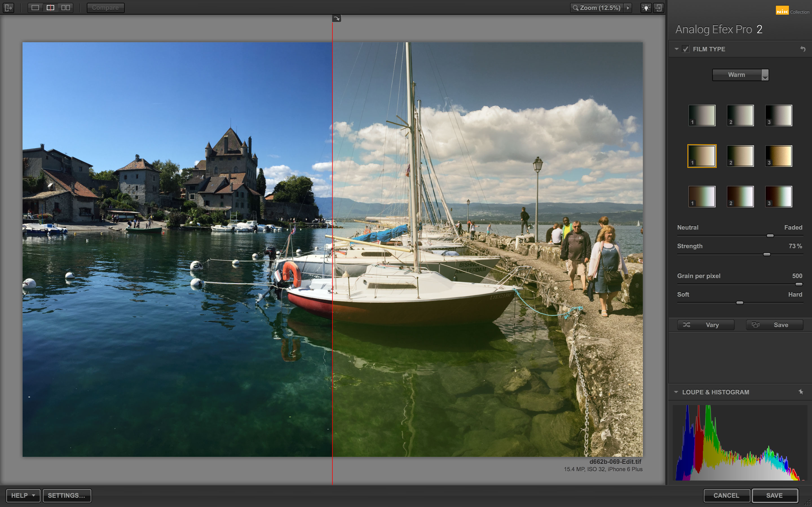This screenshot has width=812, height=507.
Task: Hide the left panel with the arrow icon
Action: (8, 8)
